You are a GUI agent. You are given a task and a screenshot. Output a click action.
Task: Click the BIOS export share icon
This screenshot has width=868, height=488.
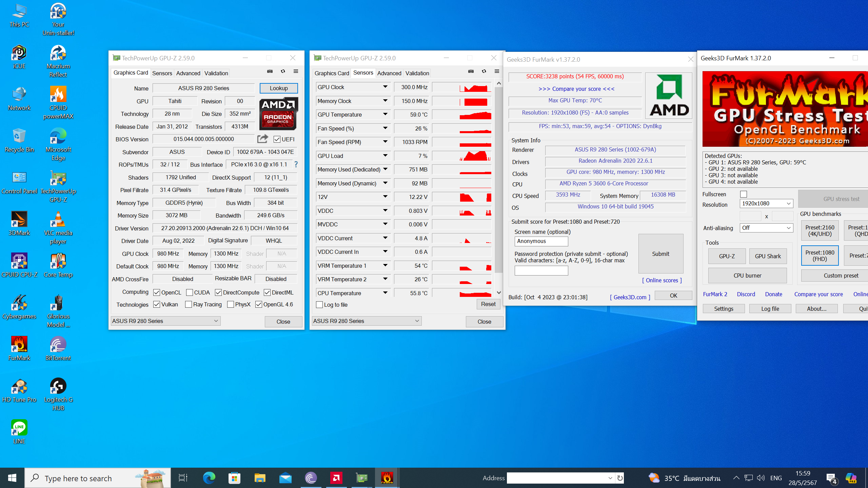pos(263,139)
